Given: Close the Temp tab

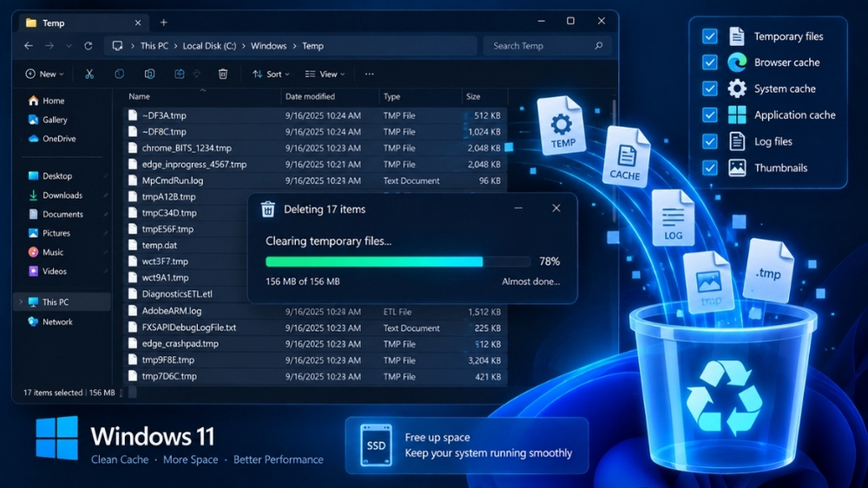Looking at the screenshot, I should coord(138,23).
